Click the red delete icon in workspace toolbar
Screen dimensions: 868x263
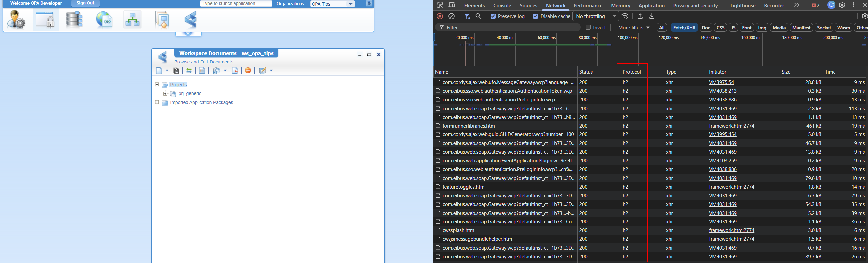click(248, 70)
